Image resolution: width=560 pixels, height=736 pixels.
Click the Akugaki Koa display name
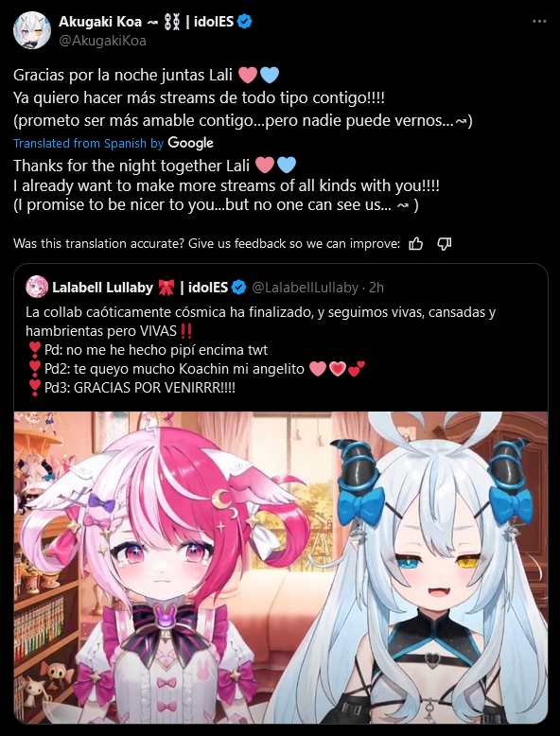[100, 22]
